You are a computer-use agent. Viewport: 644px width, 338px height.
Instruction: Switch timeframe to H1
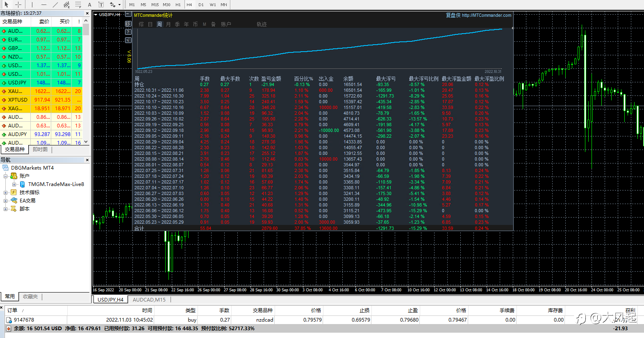(178, 5)
